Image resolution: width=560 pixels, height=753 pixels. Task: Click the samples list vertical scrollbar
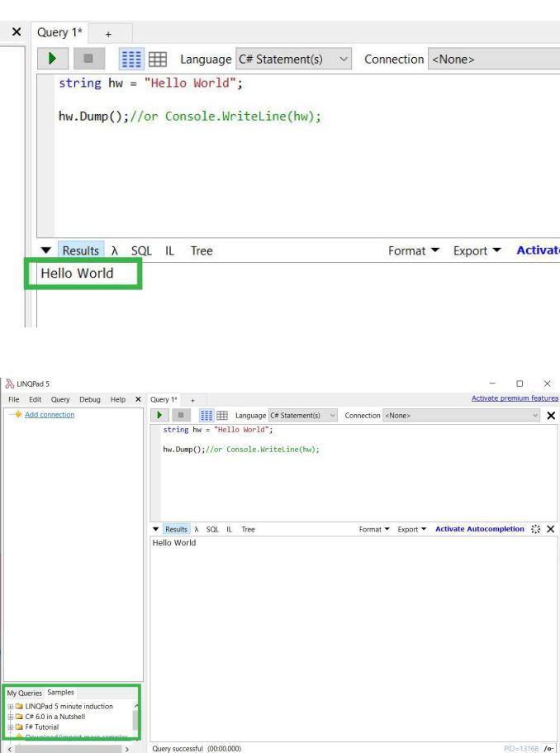point(135,719)
